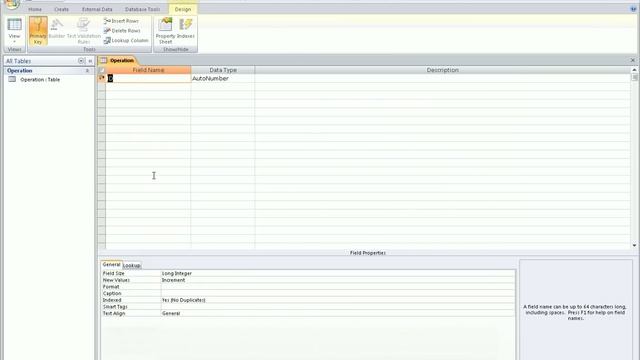Toggle the Primary Key button
The height and width of the screenshot is (360, 640).
pyautogui.click(x=38, y=31)
